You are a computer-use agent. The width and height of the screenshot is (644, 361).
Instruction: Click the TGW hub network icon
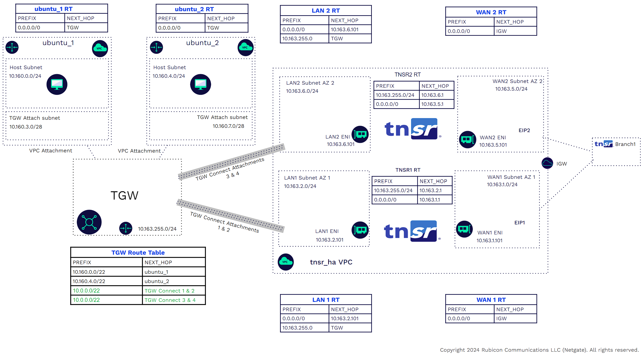(89, 222)
